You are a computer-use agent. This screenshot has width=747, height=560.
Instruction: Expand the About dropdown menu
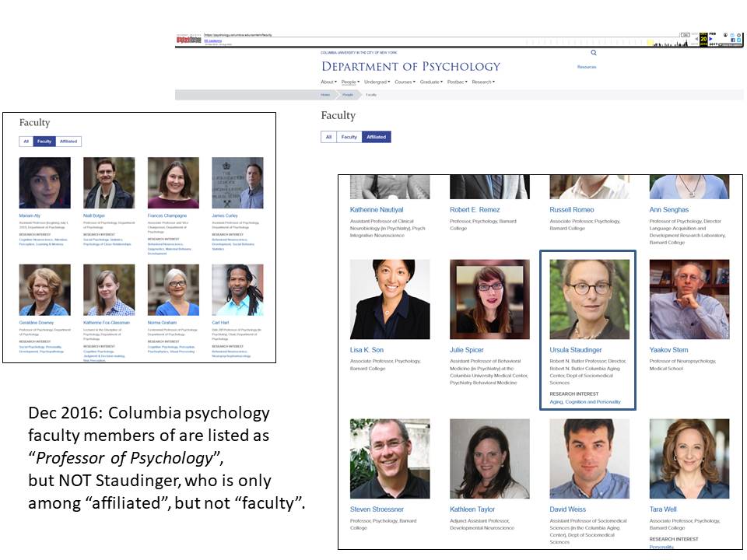tap(328, 82)
